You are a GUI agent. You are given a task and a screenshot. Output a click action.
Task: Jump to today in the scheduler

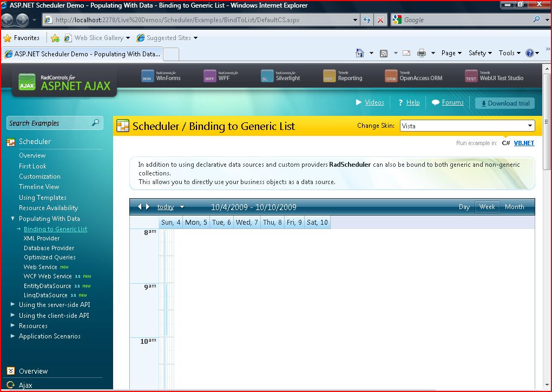(x=166, y=207)
